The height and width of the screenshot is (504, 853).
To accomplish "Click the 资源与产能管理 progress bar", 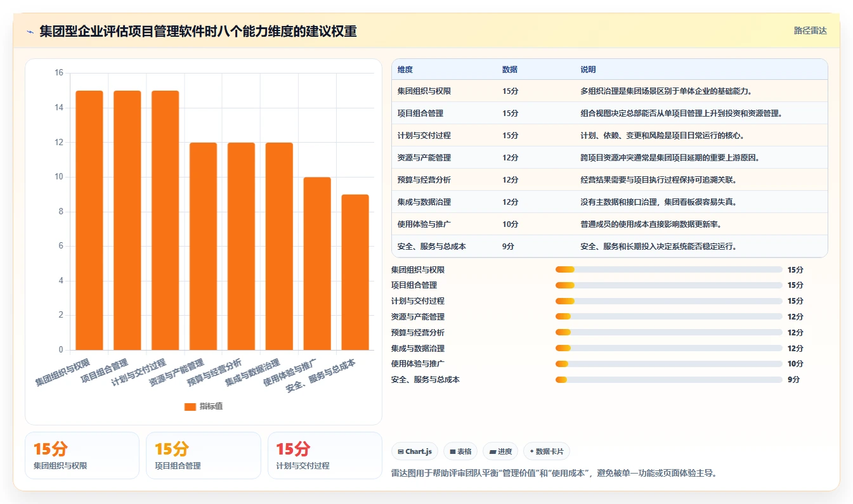I will [668, 317].
